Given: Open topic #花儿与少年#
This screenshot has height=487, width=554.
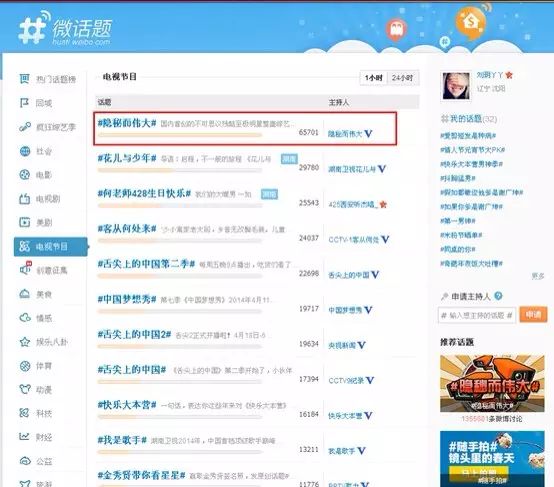Looking at the screenshot, I should coord(127,158).
